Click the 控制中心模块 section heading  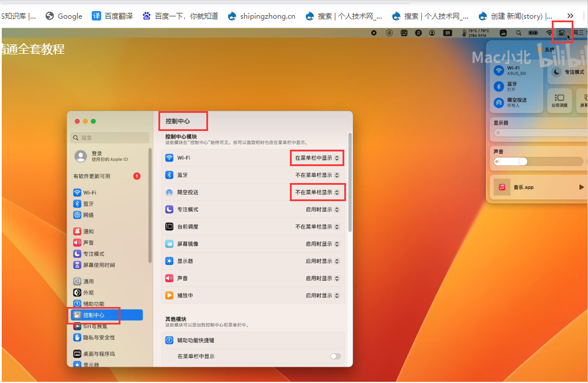[x=181, y=137]
